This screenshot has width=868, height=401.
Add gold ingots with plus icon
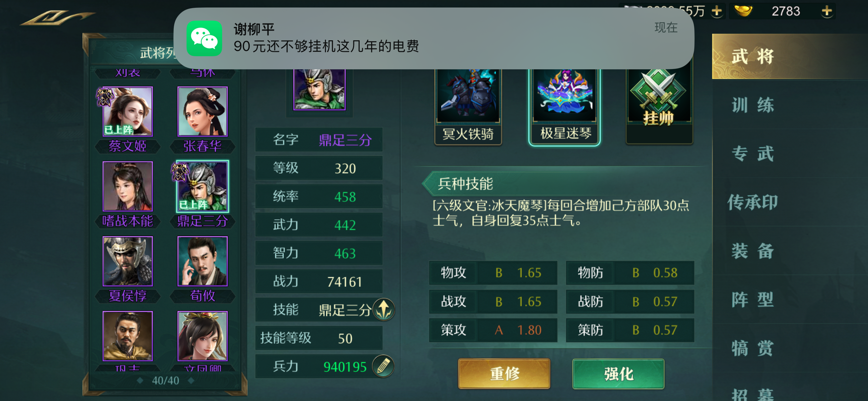[x=826, y=12]
